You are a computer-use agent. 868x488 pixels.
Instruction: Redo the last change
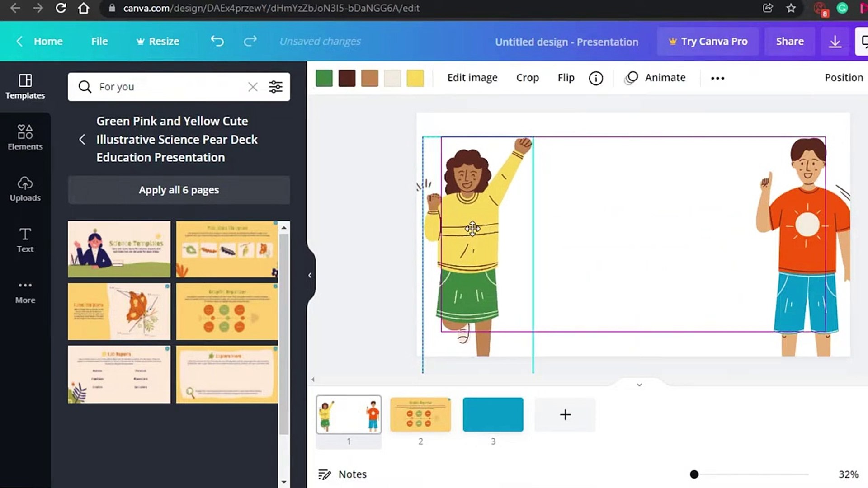click(250, 41)
